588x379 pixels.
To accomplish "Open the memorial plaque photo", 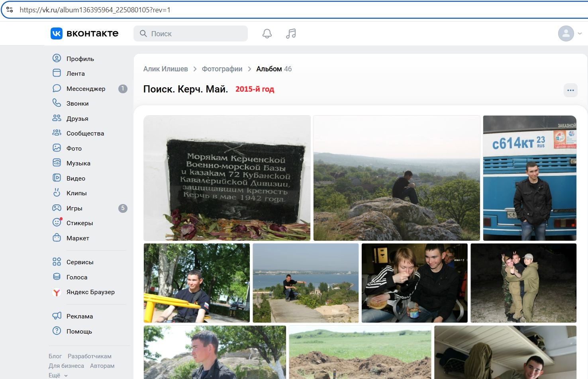I will pyautogui.click(x=227, y=178).
